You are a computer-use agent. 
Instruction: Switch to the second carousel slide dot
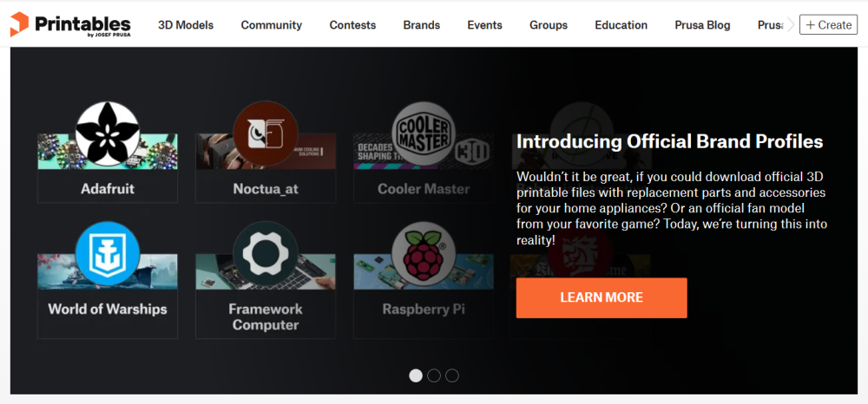click(434, 375)
